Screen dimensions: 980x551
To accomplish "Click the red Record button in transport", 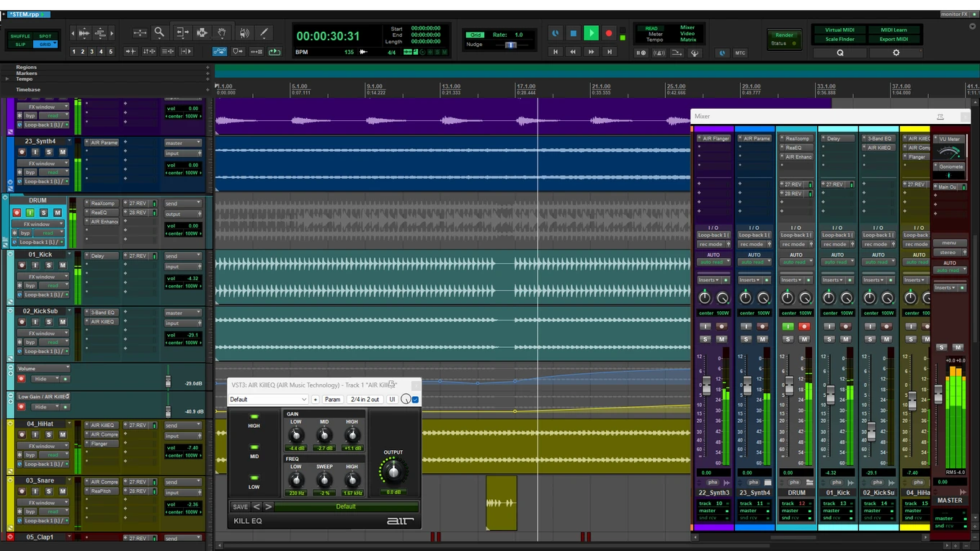I will 609,33.
